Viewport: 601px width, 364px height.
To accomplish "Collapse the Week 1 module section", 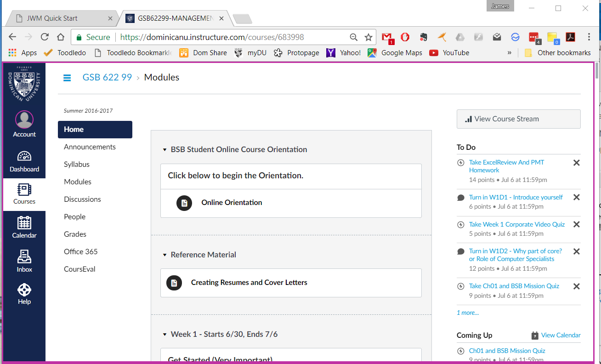I will point(164,335).
